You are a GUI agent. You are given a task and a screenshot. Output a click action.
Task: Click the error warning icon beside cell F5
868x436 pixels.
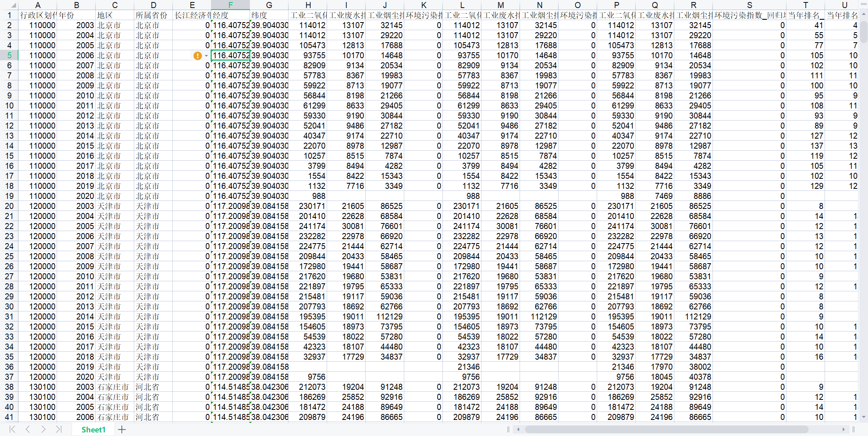point(197,56)
